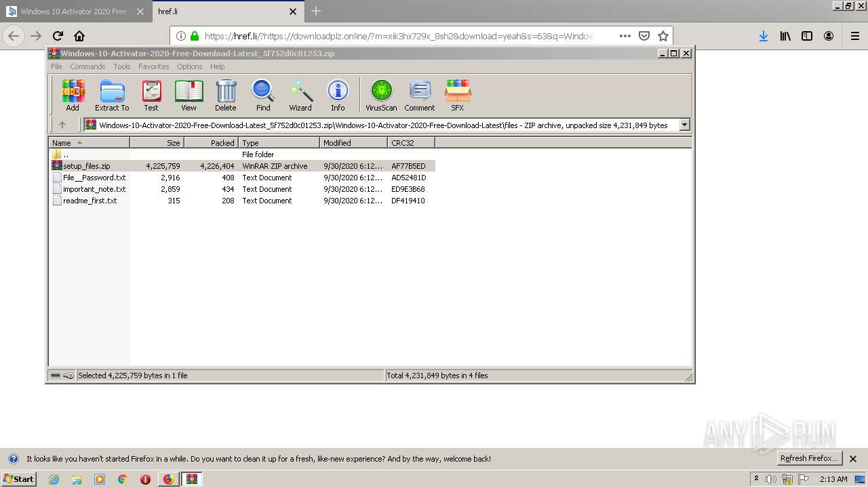868x488 pixels.
Task: Open Internet Explorer from taskbar
Action: click(x=54, y=479)
